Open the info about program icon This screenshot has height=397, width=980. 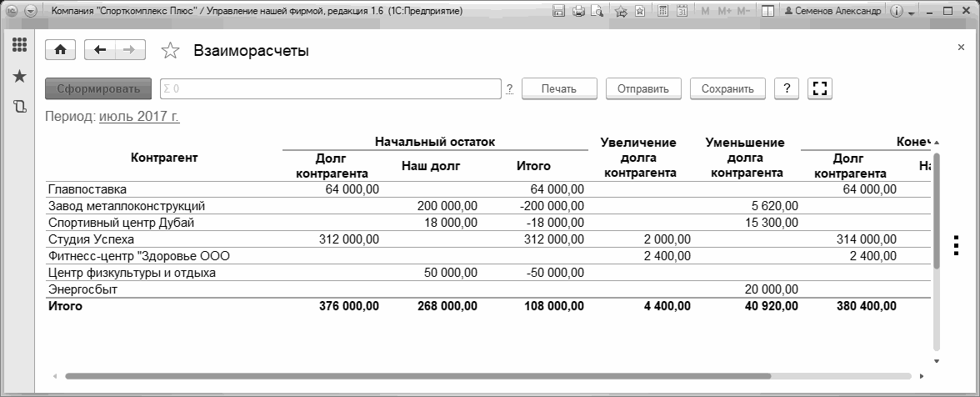(x=897, y=11)
